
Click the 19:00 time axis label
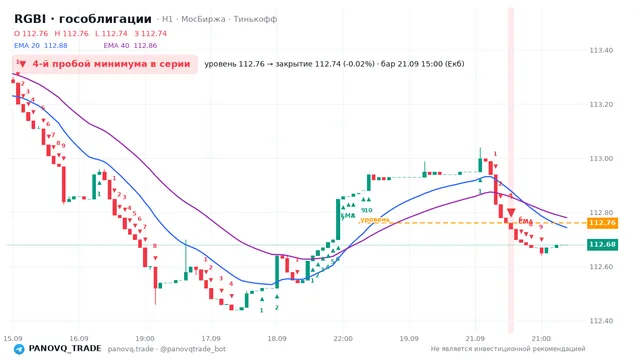pyautogui.click(x=145, y=339)
